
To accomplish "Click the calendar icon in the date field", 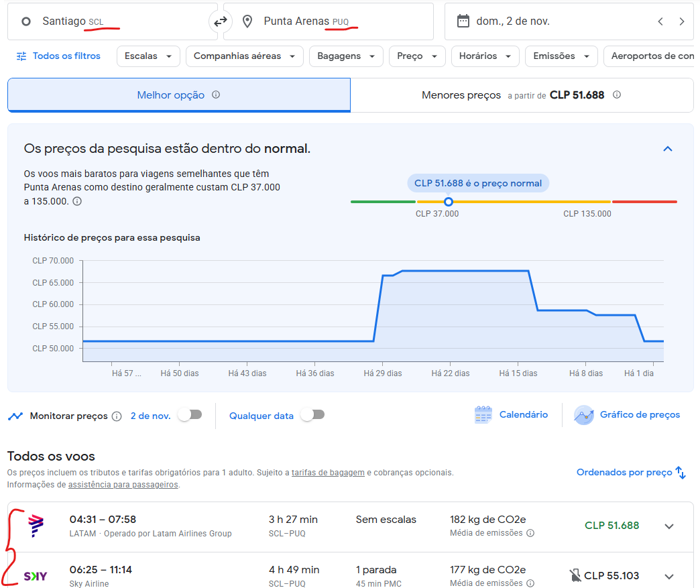I will 463,21.
